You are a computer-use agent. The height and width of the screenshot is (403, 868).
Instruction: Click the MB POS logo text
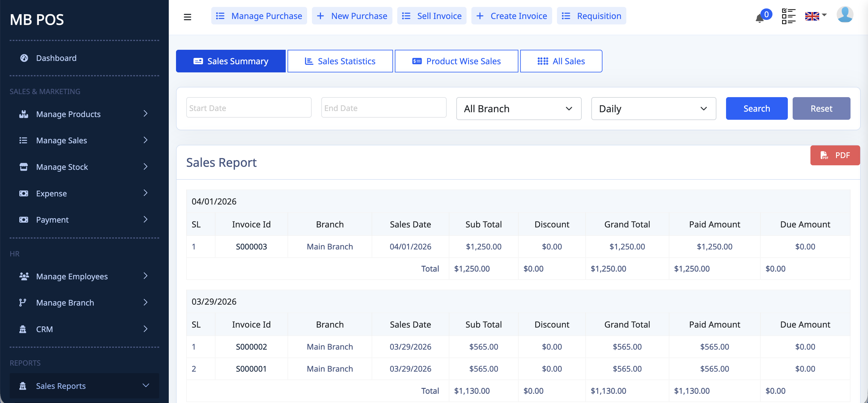click(x=37, y=20)
